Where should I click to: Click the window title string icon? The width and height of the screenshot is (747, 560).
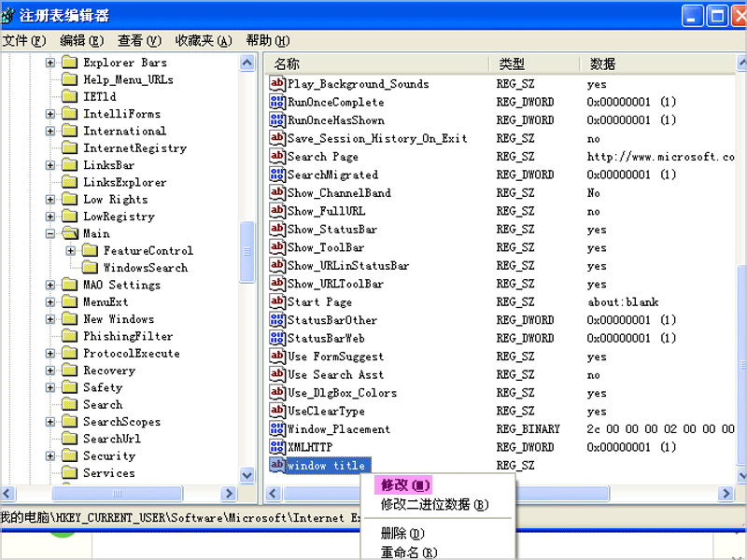click(x=276, y=465)
